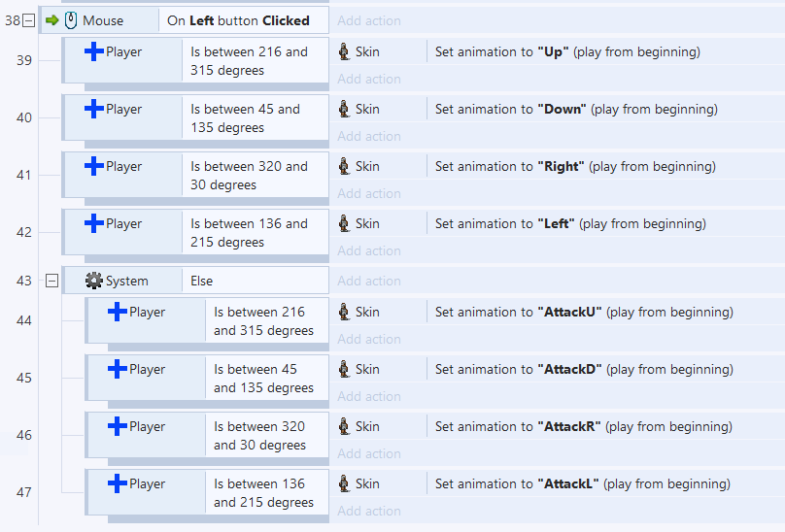Click the Player plus icon in event 46
Screen dimensions: 785x532
click(118, 426)
